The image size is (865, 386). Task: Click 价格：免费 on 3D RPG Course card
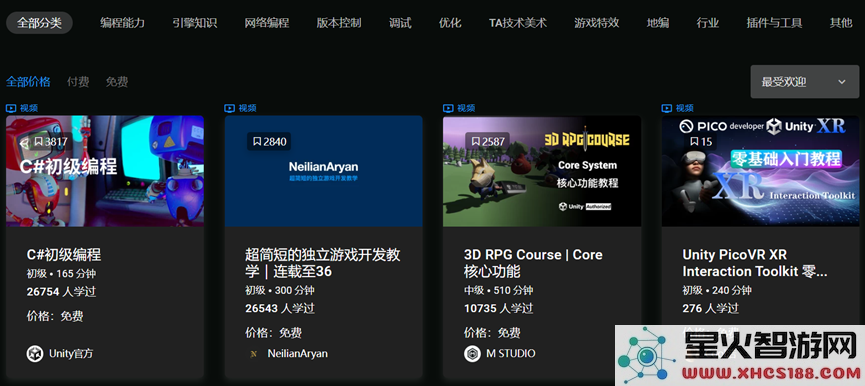(492, 333)
